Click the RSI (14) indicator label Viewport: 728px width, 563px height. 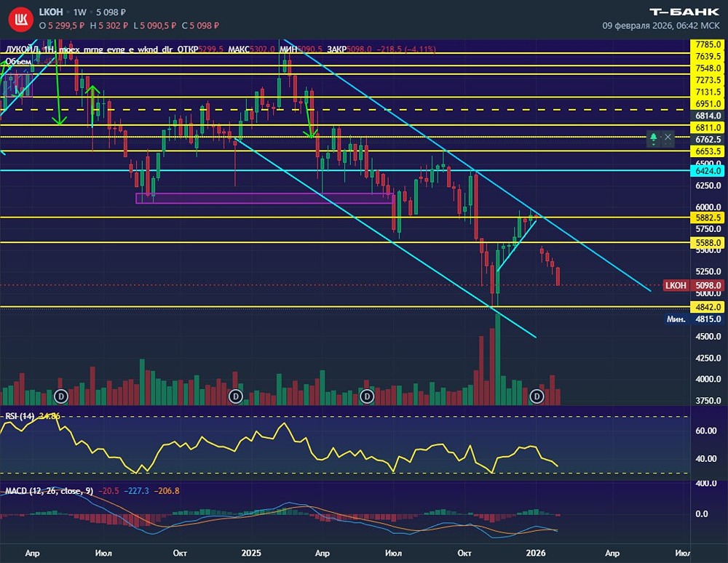[x=20, y=416]
